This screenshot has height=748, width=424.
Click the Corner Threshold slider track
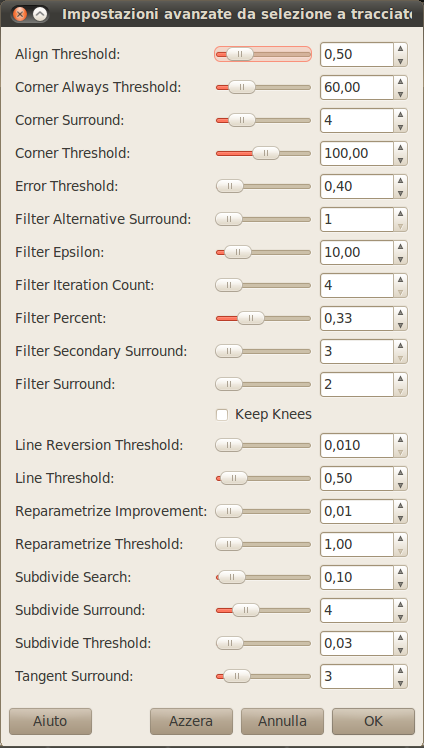coord(263,154)
